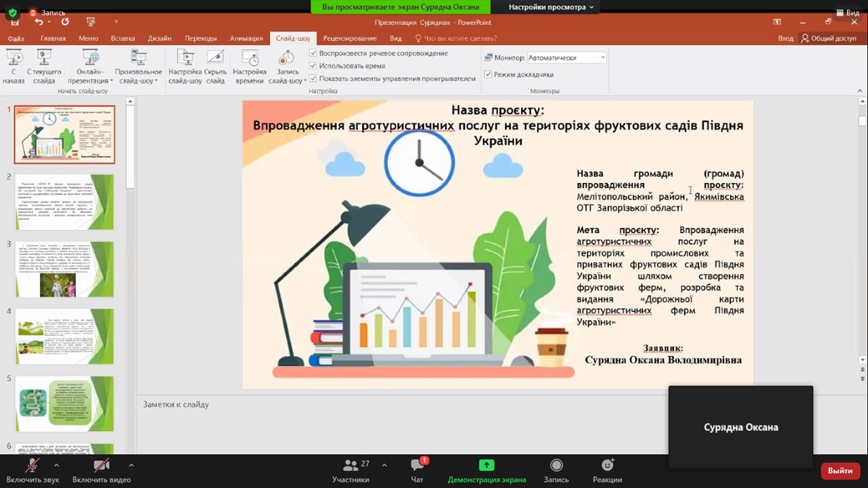Expand 'Настройки просмотра' view options
This screenshot has height=488, width=868.
pos(551,7)
